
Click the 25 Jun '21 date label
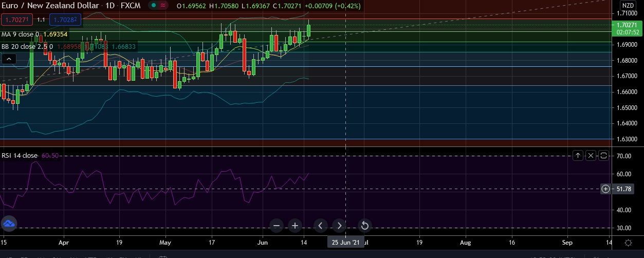pyautogui.click(x=346, y=243)
